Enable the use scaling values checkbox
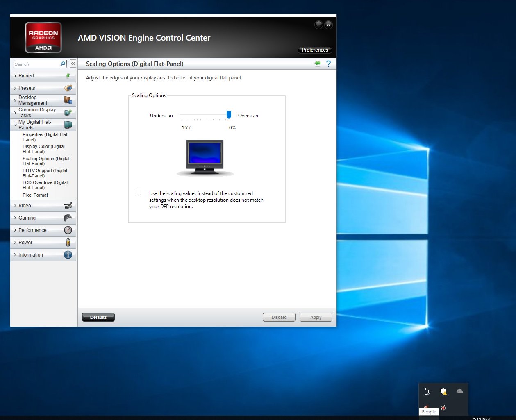 [139, 193]
